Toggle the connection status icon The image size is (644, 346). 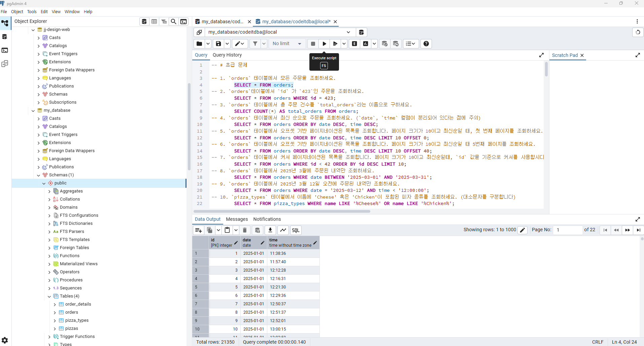tap(199, 32)
